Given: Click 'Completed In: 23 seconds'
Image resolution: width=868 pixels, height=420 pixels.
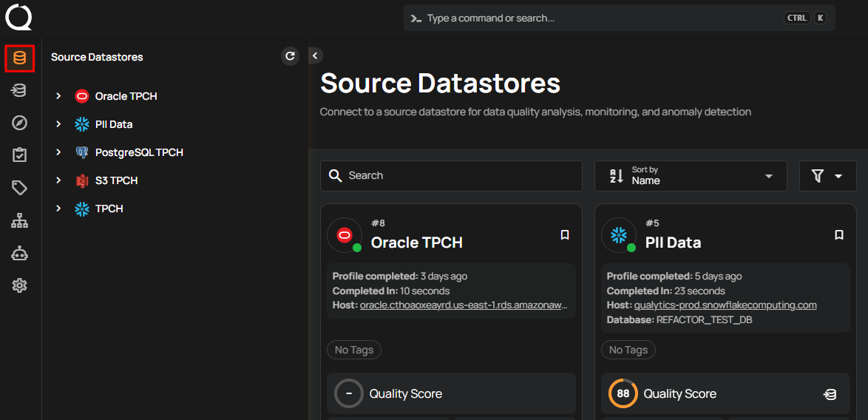Looking at the screenshot, I should [x=666, y=291].
